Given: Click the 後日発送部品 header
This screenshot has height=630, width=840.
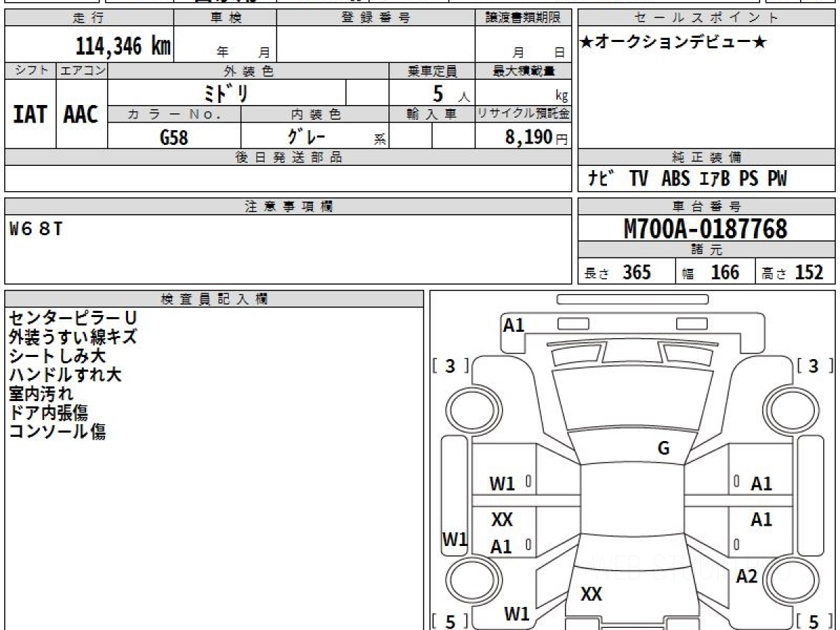Looking at the screenshot, I should coord(288,157).
